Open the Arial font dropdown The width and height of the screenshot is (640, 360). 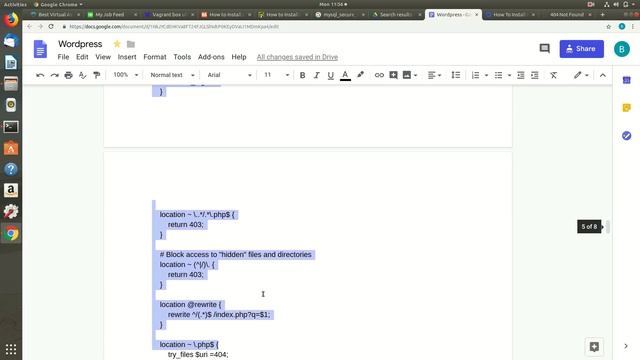coord(229,75)
